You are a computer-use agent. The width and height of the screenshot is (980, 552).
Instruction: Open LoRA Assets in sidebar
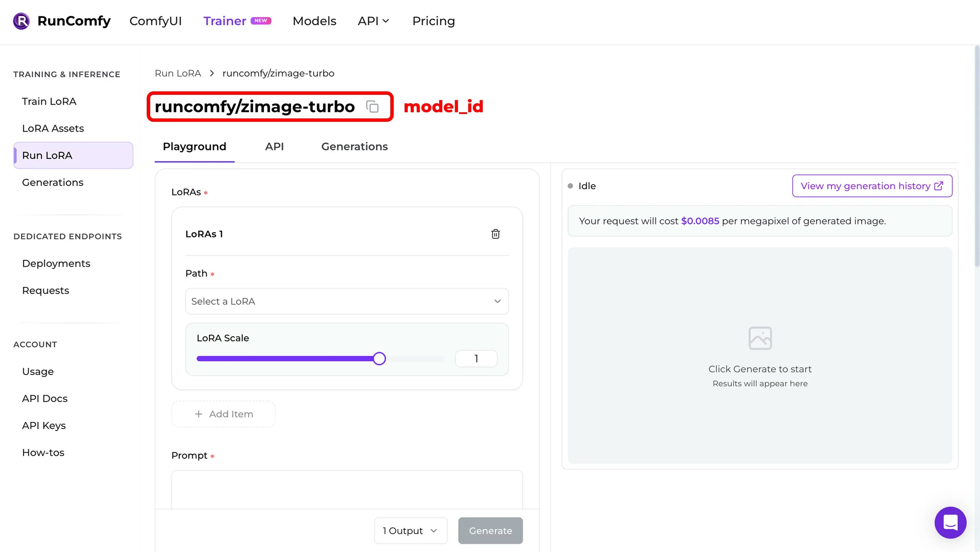tap(53, 128)
